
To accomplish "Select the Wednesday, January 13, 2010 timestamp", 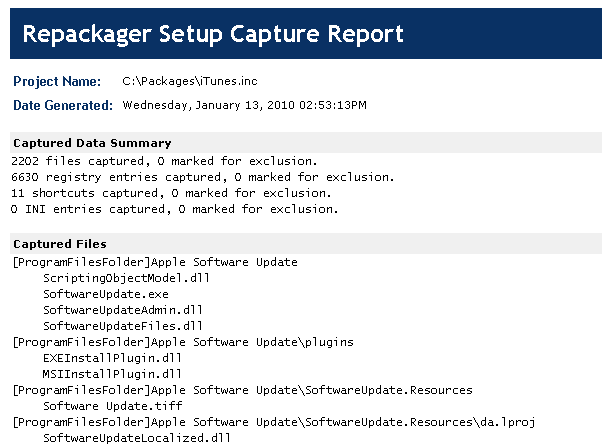I will (x=244, y=104).
